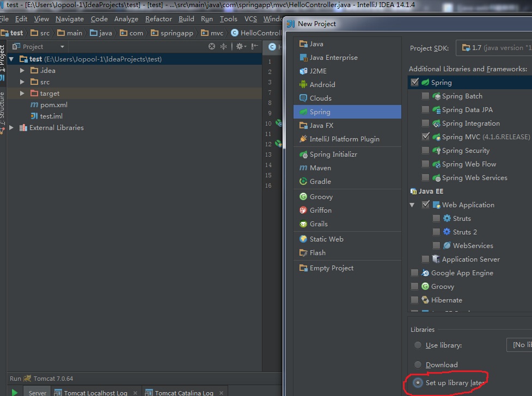Open the Refactor menu
This screenshot has height=396, width=532.
pos(158,19)
